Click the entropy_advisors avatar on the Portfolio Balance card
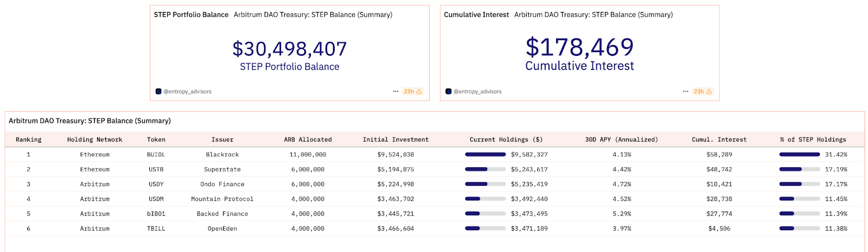The height and width of the screenshot is (252, 868). coord(158,91)
